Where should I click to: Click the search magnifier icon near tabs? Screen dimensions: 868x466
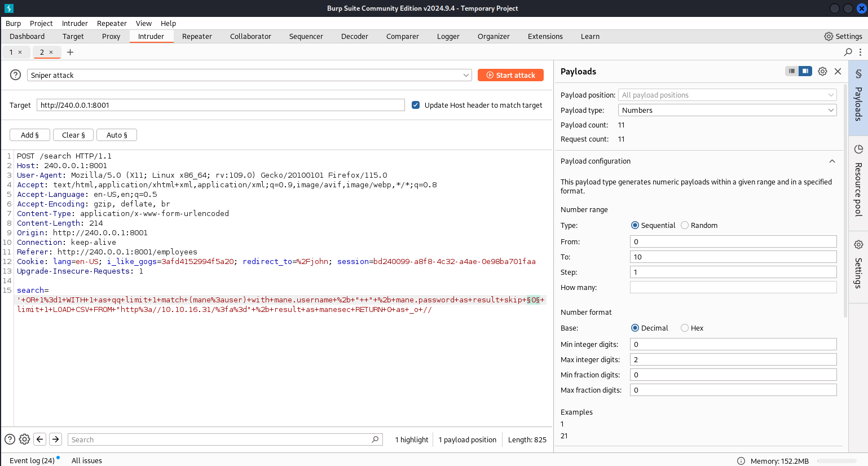(x=848, y=52)
